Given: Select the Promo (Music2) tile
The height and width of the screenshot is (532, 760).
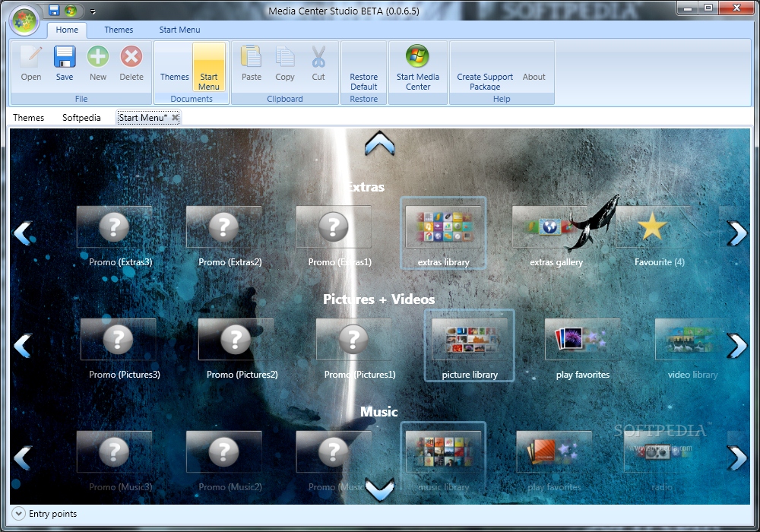Looking at the screenshot, I should click(x=224, y=461).
